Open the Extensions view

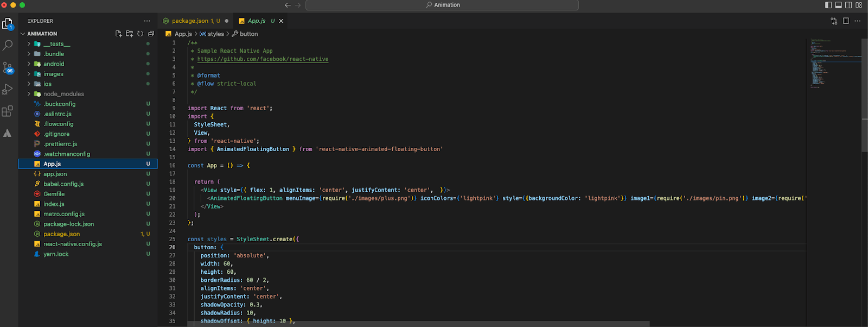click(x=8, y=111)
